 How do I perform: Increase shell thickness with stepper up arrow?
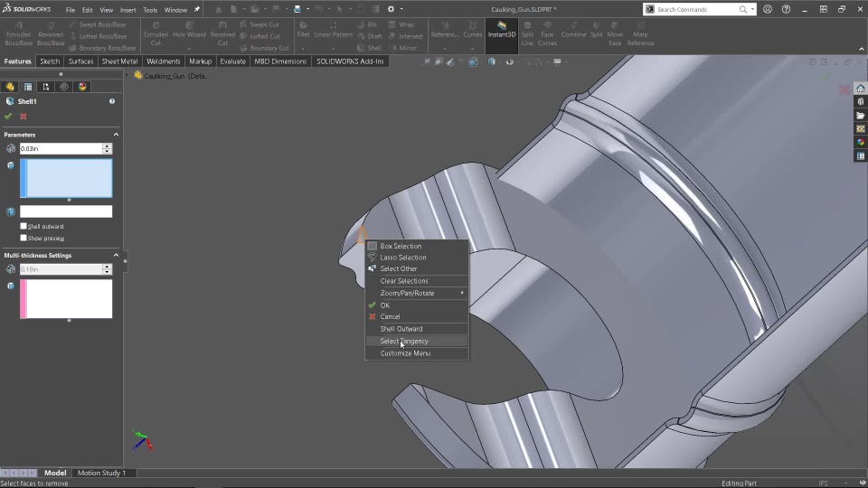(x=107, y=145)
